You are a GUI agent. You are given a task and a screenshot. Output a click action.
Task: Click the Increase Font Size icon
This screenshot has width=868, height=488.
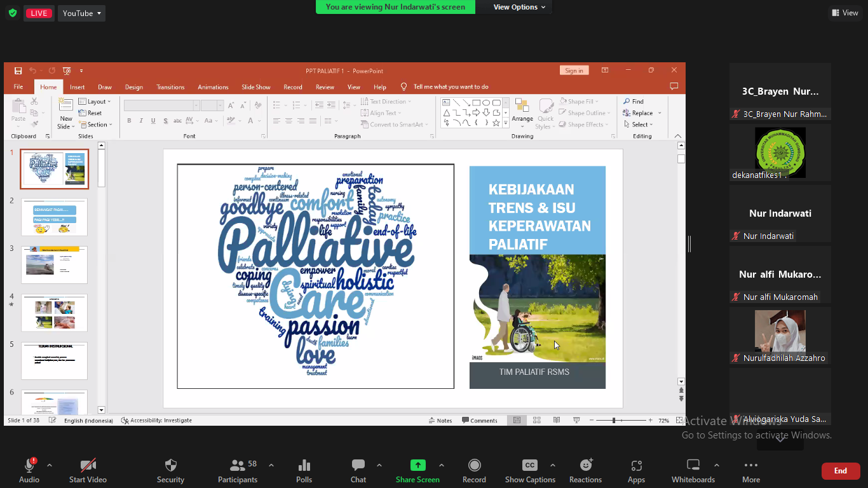click(231, 104)
